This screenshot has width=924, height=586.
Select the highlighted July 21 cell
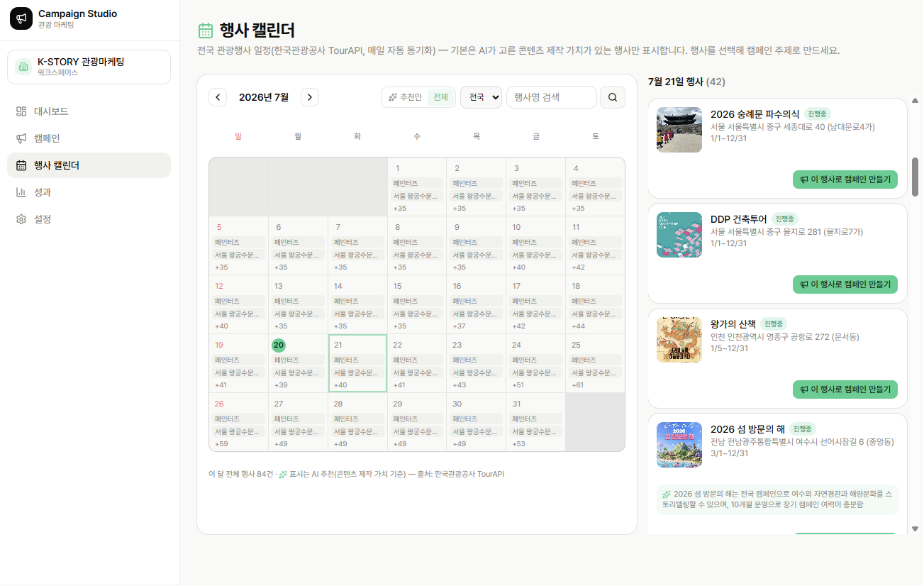pyautogui.click(x=357, y=363)
